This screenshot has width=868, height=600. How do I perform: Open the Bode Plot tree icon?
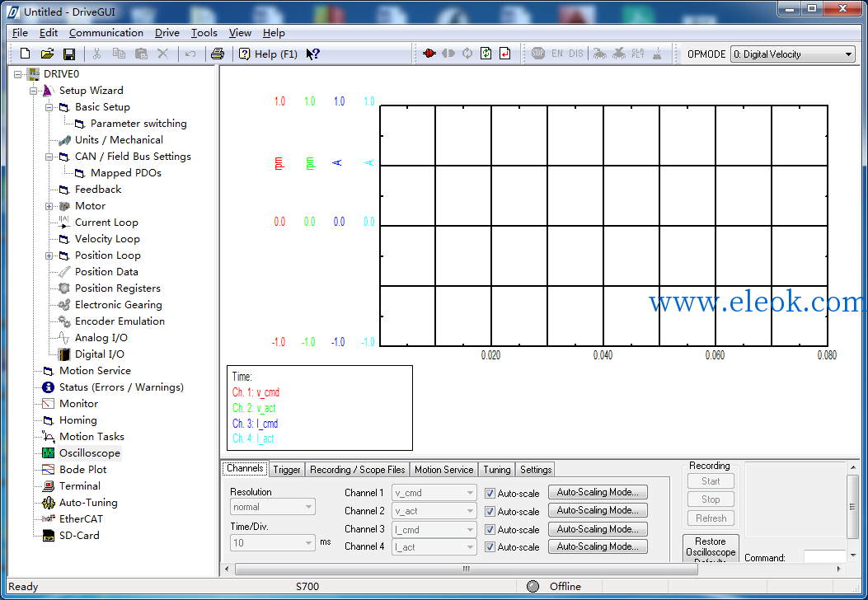(x=49, y=470)
